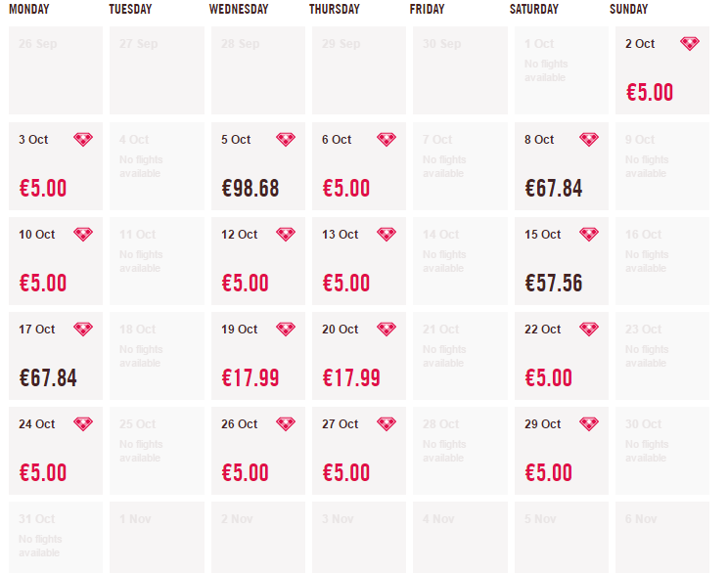Click the diamond icon on 3 Oct
728x573 pixels.
click(83, 140)
